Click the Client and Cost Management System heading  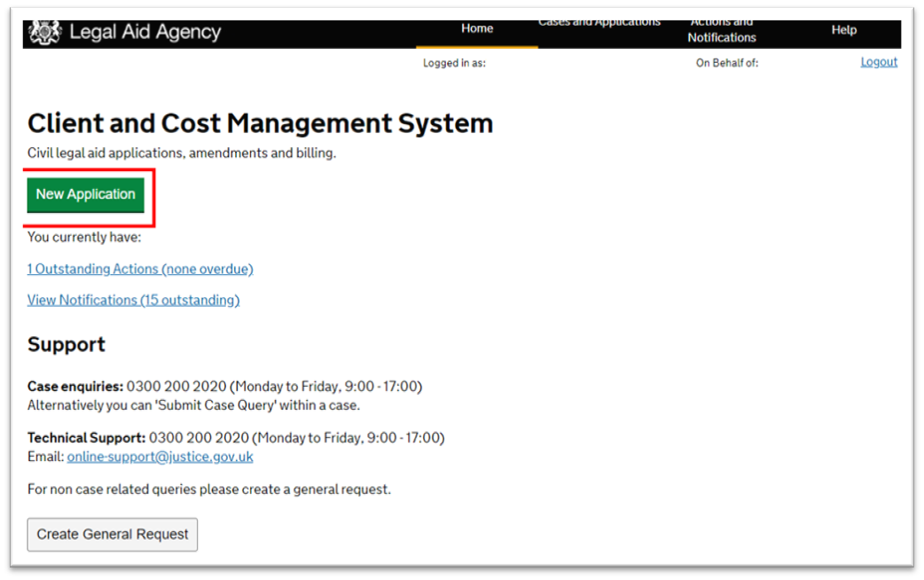pyautogui.click(x=260, y=123)
